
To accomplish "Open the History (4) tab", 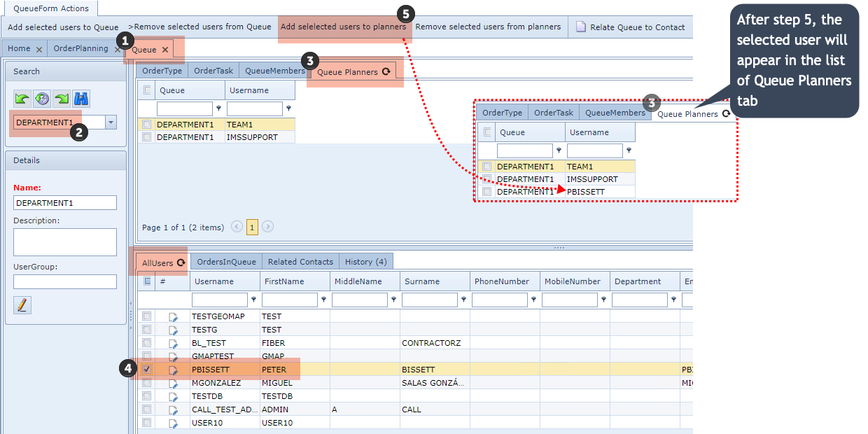I will 365,261.
